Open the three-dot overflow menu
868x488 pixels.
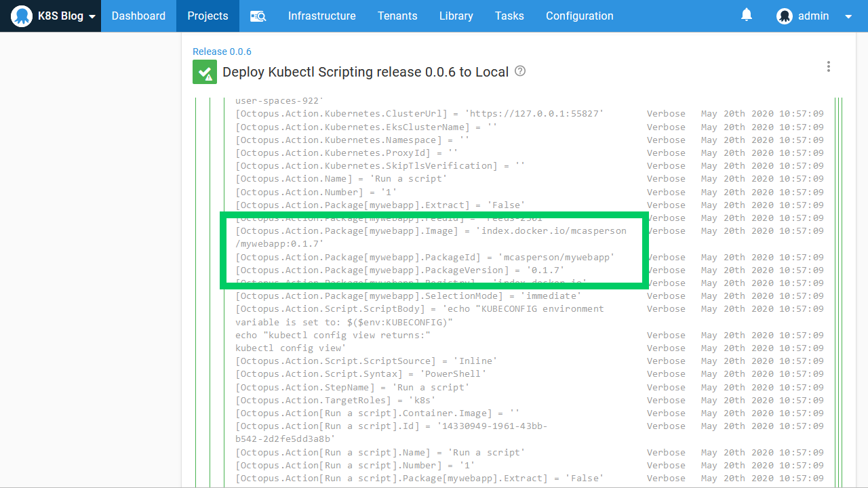point(828,66)
